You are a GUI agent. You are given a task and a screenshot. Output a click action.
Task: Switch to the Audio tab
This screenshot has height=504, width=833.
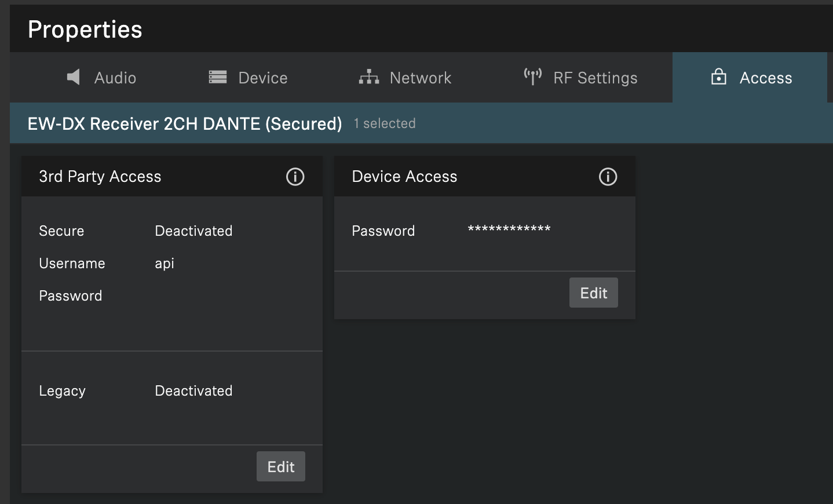[115, 78]
